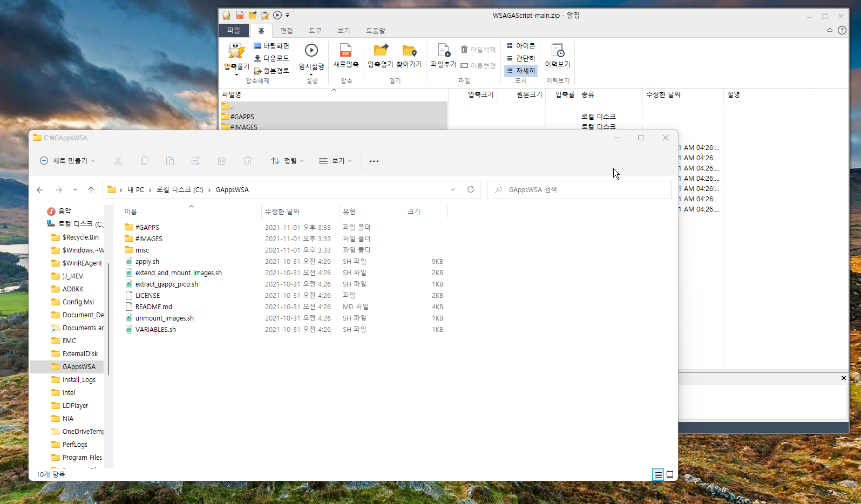This screenshot has height=504, width=861.
Task: Click 파일삭제 trash button in ALZip
Action: (x=478, y=50)
